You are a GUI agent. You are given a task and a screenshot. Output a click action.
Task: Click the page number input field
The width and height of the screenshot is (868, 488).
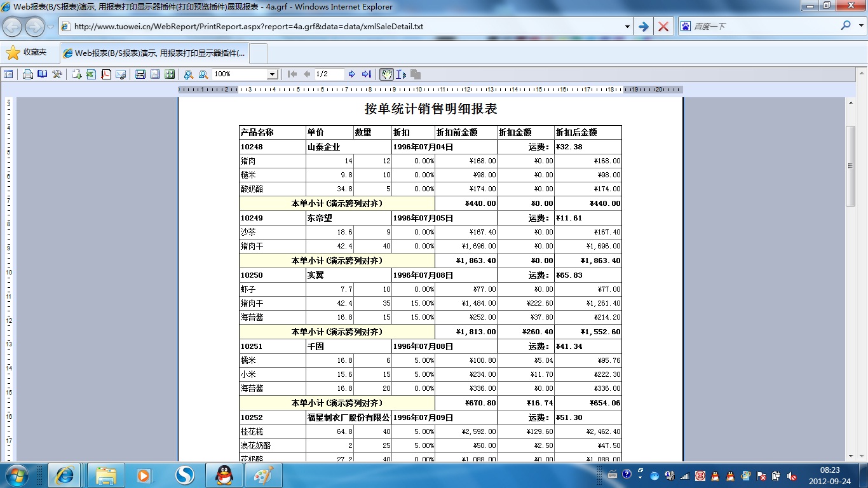pyautogui.click(x=329, y=74)
